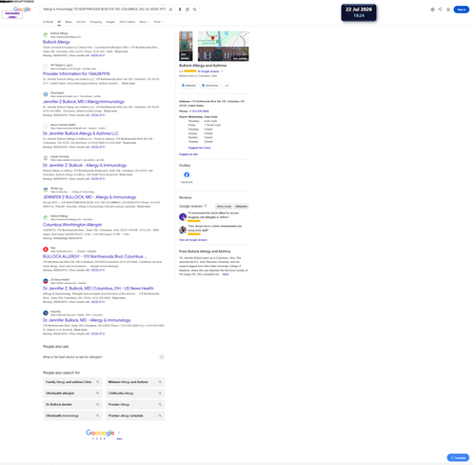Search Midwest Allergy and Asthma suggestion
Image resolution: width=476 pixels, height=465 pixels.
135,382
